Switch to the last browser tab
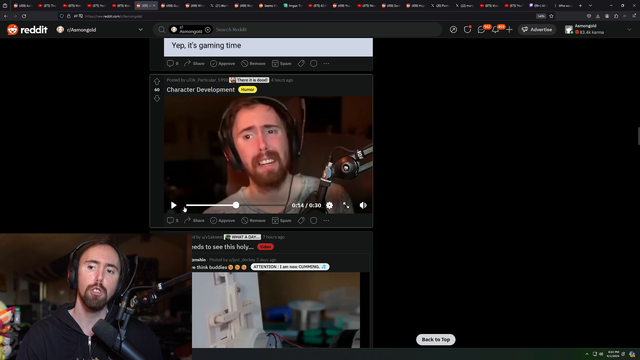This screenshot has height=360, width=640. [x=564, y=5]
